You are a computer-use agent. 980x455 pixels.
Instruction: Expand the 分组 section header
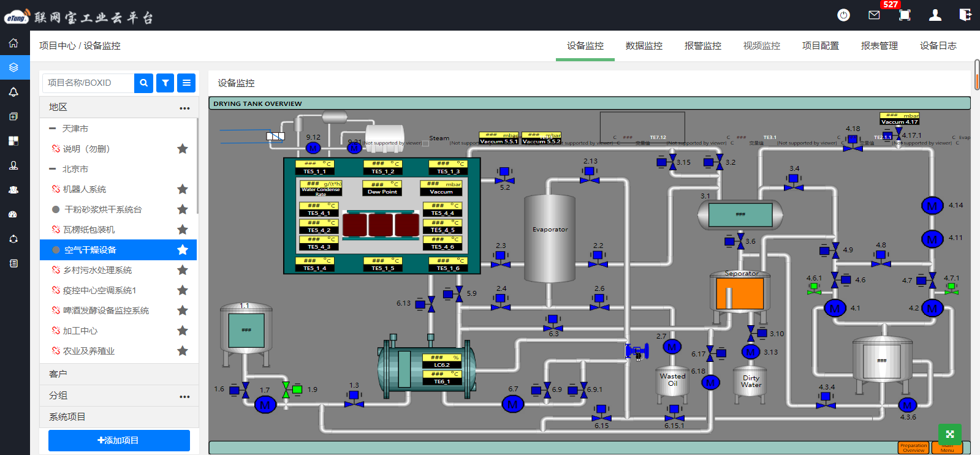(x=120, y=396)
